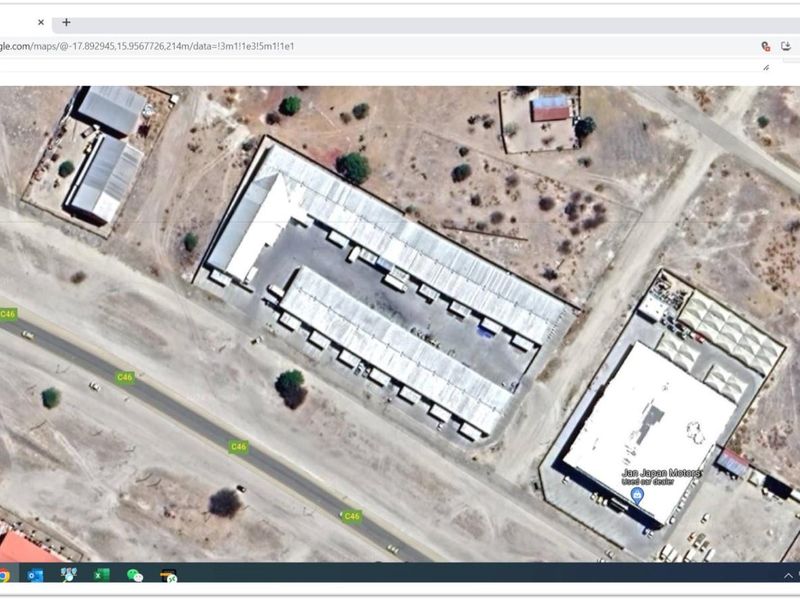Open Outlook from the taskbar
800x600 pixels.
[33, 576]
